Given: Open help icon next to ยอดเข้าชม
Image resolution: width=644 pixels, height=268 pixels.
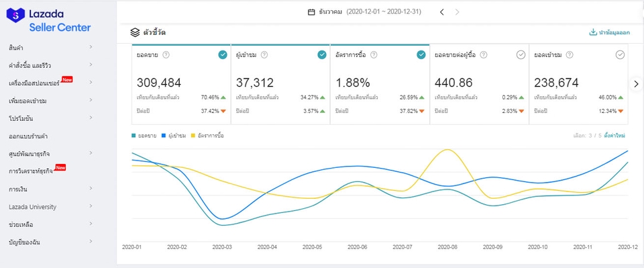Looking at the screenshot, I should (x=570, y=54).
